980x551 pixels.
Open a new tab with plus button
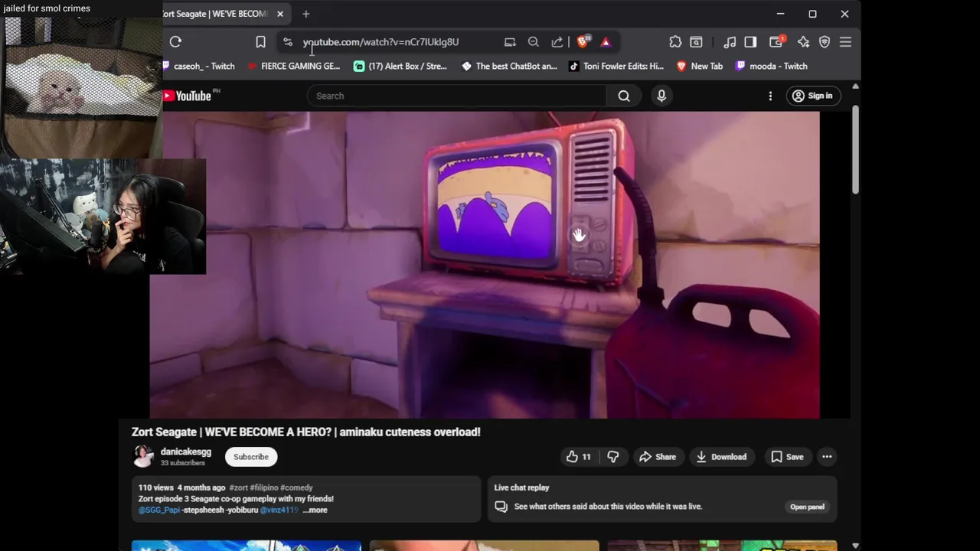[x=305, y=14]
